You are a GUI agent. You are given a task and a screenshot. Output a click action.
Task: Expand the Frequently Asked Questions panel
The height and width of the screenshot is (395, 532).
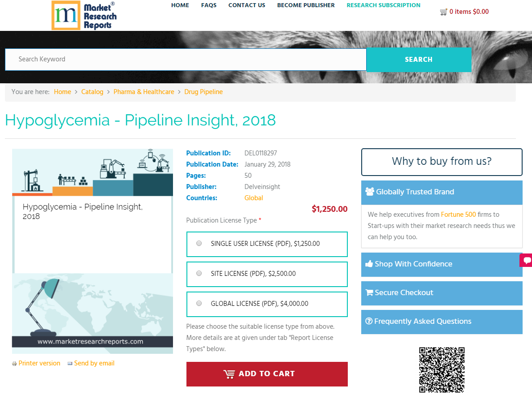[442, 322]
